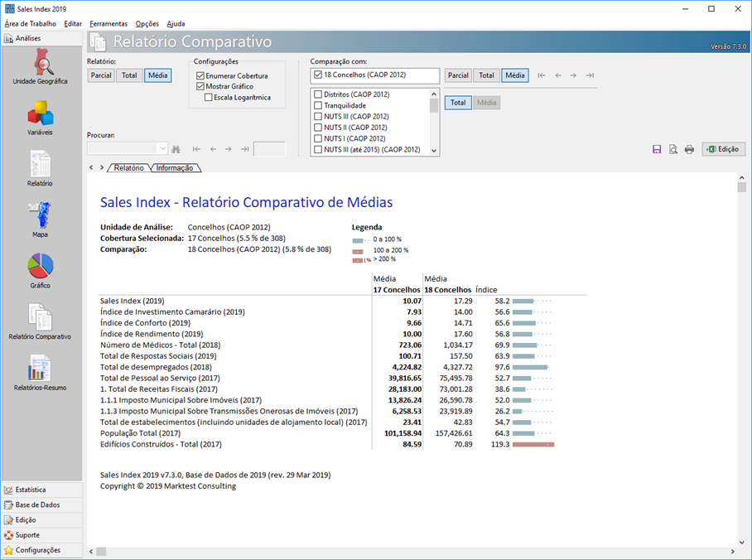Enable the Escala Logarítmica checkbox
Viewport: 752px width, 560px height.
[x=208, y=97]
